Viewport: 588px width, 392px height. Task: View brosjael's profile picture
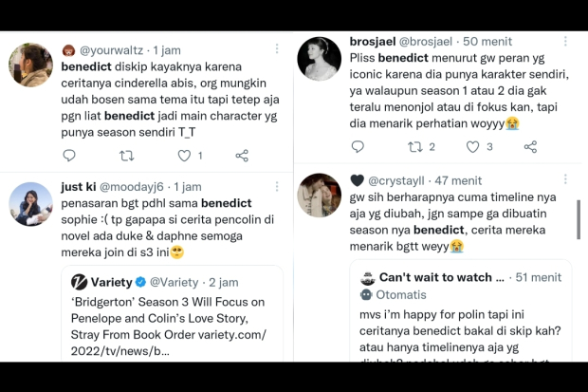(x=320, y=59)
